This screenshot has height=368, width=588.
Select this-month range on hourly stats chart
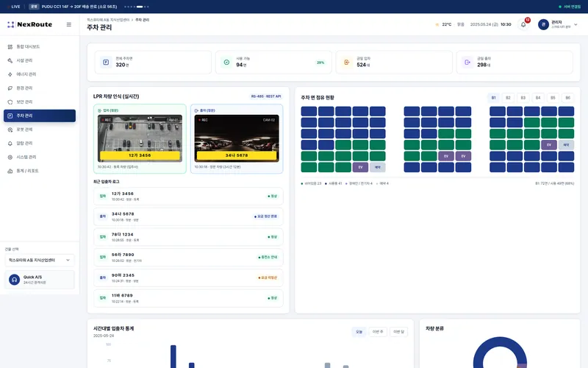pyautogui.click(x=398, y=332)
